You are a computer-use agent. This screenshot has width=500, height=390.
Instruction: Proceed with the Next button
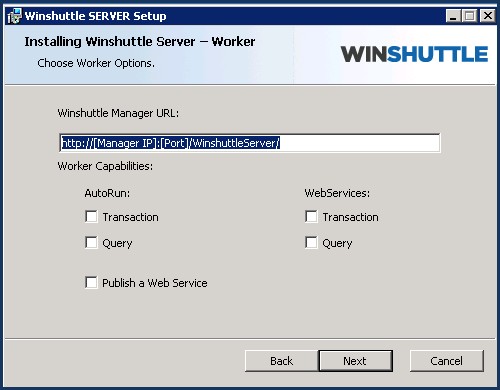[355, 361]
